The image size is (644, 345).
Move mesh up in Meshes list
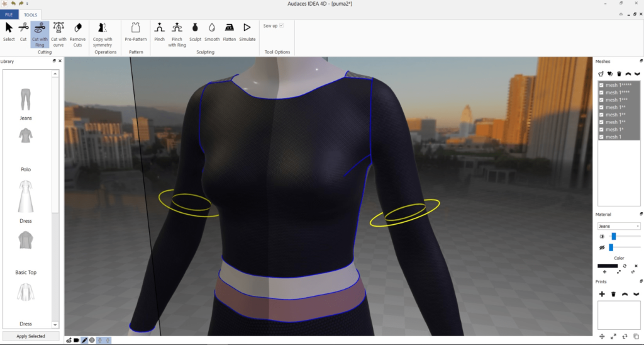coord(628,74)
